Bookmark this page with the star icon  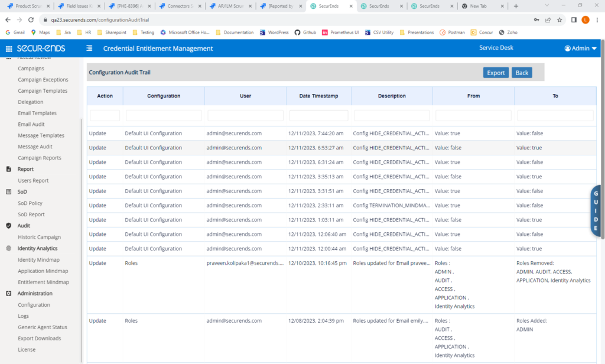click(560, 19)
